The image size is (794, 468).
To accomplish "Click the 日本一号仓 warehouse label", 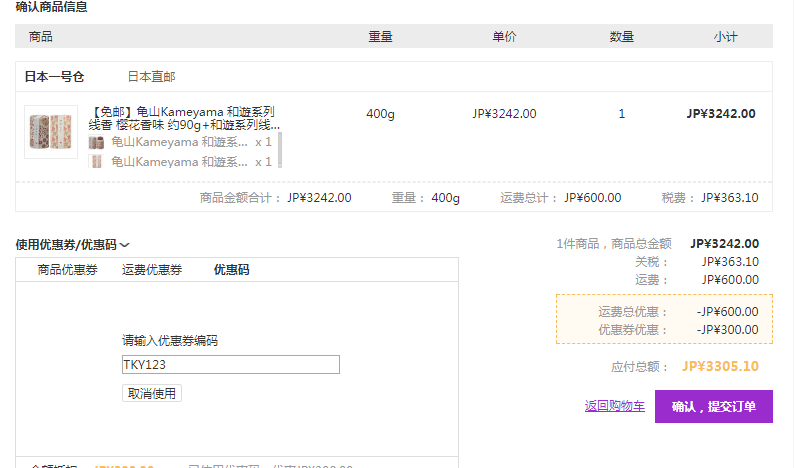I will pyautogui.click(x=55, y=77).
